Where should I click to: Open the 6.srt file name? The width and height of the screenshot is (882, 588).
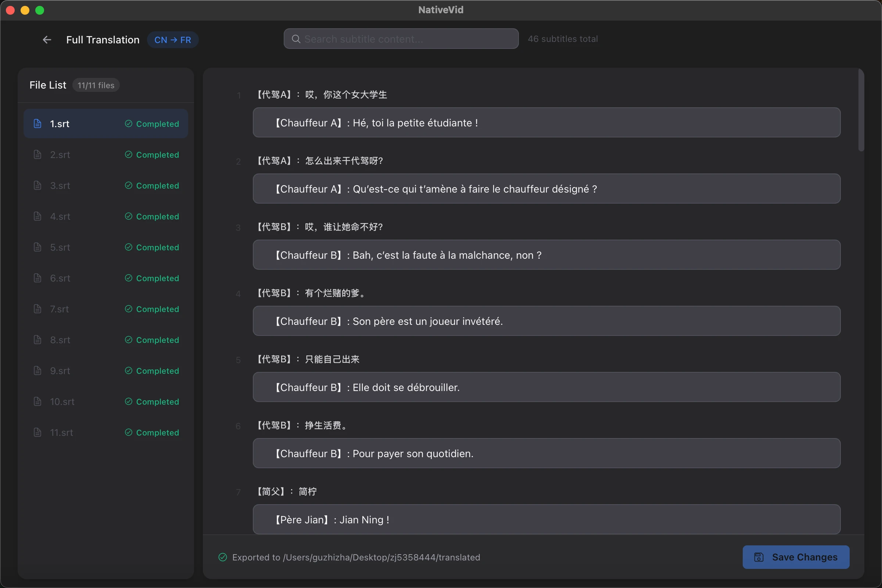coord(60,278)
